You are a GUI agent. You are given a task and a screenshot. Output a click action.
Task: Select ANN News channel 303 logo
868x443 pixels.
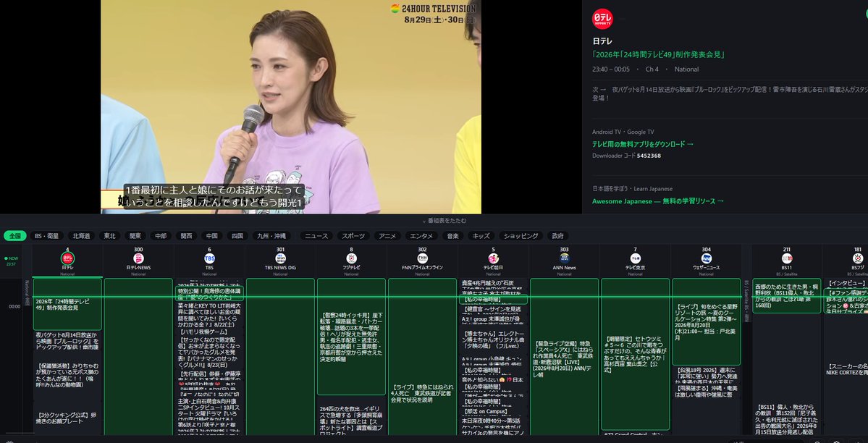pyautogui.click(x=564, y=258)
